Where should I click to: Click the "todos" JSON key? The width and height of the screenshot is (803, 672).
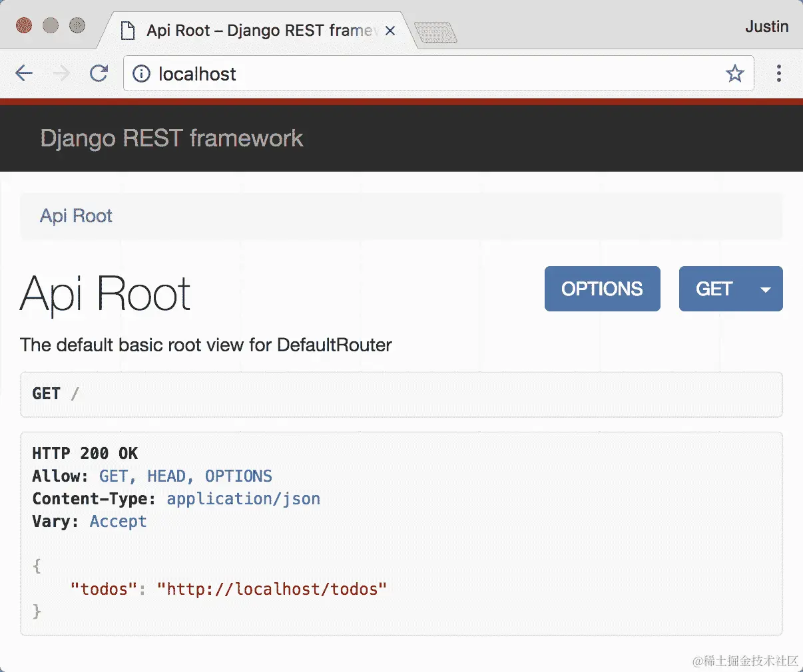click(x=104, y=589)
